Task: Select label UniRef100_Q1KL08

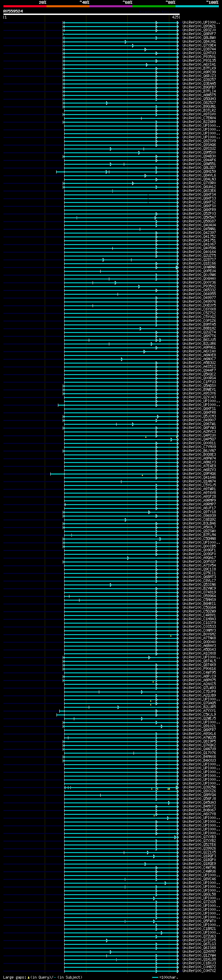Action: pos(199,959)
